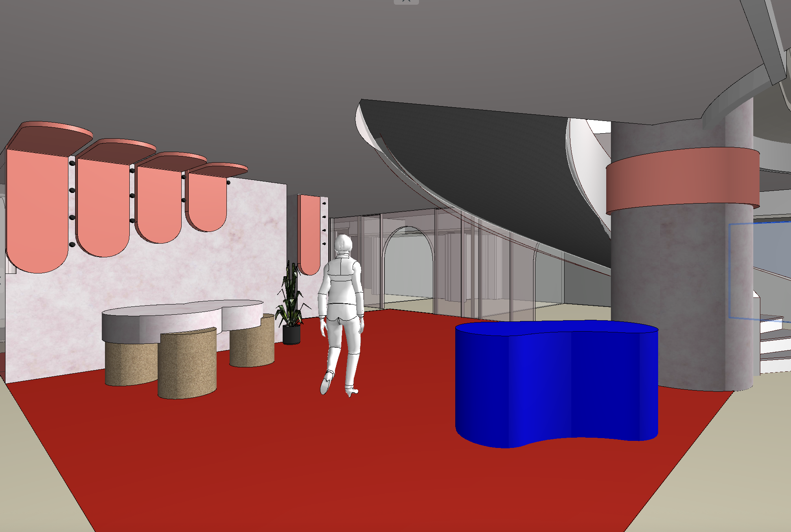
Task: Select the blue curved reception counter
Action: coord(556,385)
